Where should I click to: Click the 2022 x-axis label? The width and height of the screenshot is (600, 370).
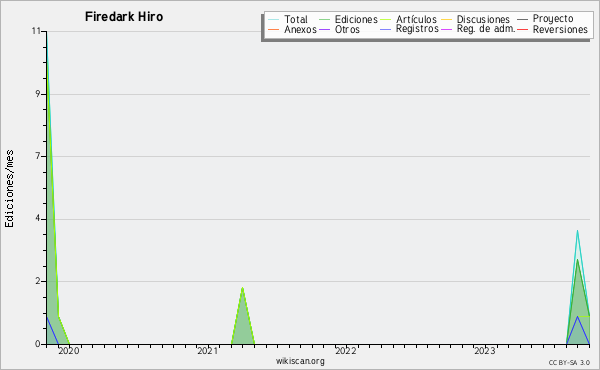coord(346,350)
